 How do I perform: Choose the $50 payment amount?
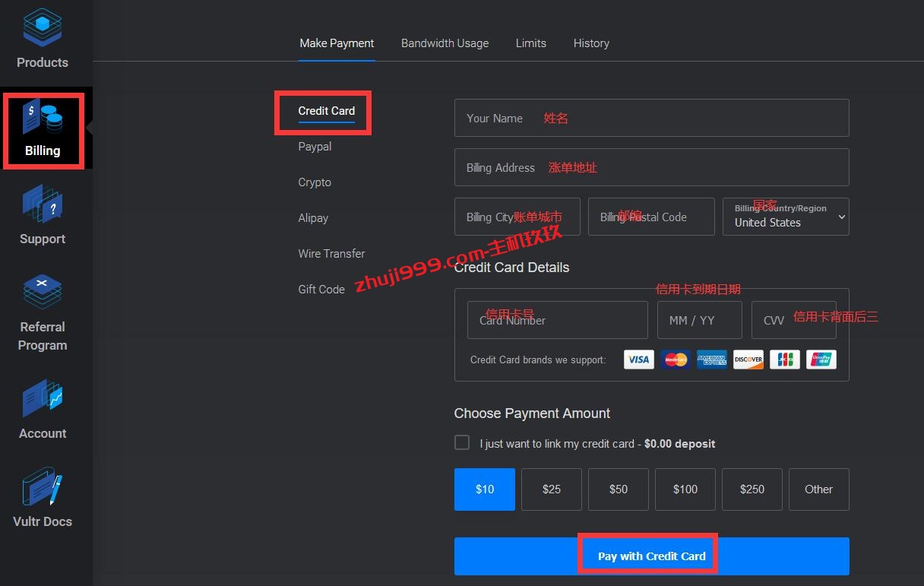click(619, 489)
